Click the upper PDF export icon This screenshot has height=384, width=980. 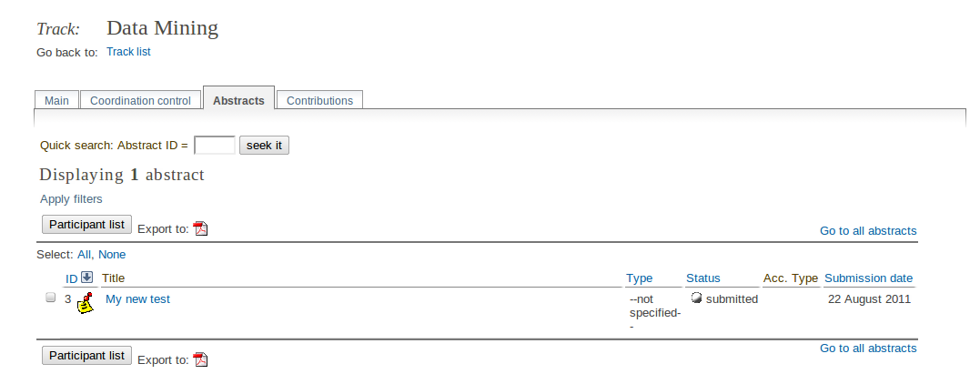pos(200,229)
